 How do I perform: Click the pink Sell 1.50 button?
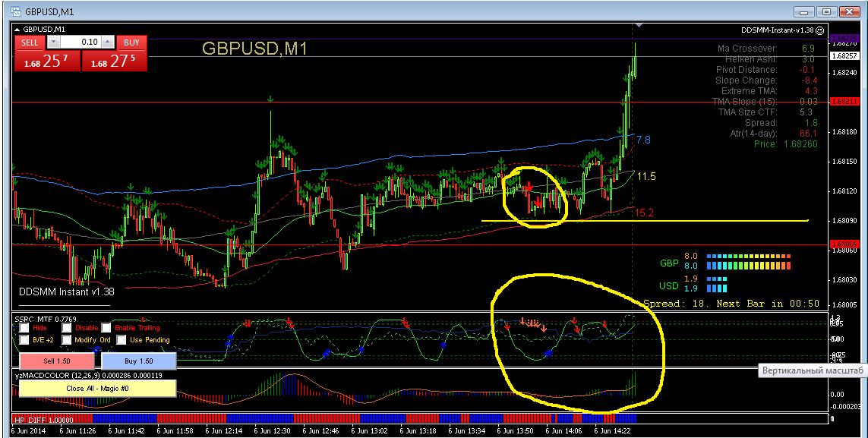[x=57, y=361]
